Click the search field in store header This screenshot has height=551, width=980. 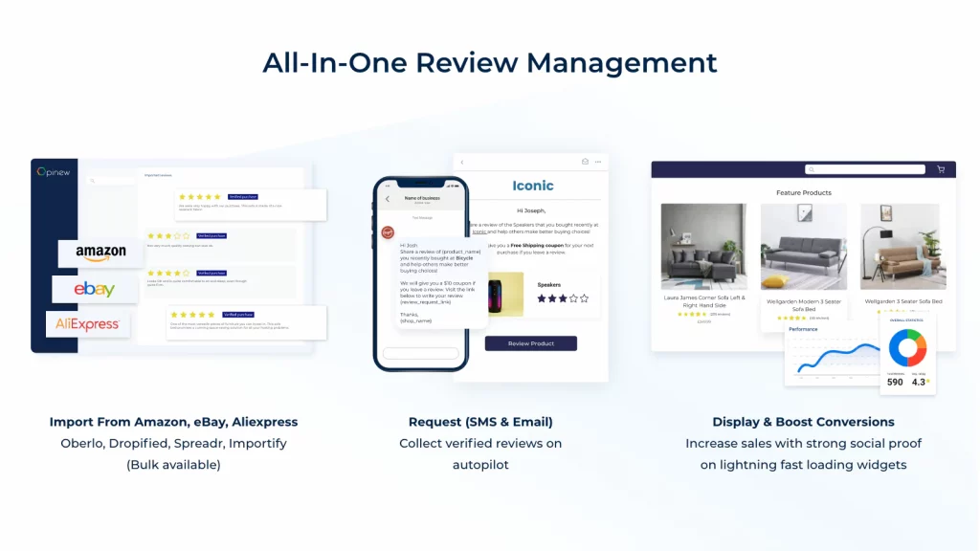[x=865, y=169]
